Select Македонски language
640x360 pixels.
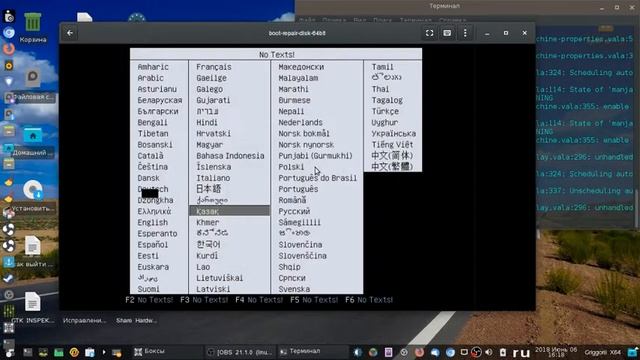(x=301, y=67)
